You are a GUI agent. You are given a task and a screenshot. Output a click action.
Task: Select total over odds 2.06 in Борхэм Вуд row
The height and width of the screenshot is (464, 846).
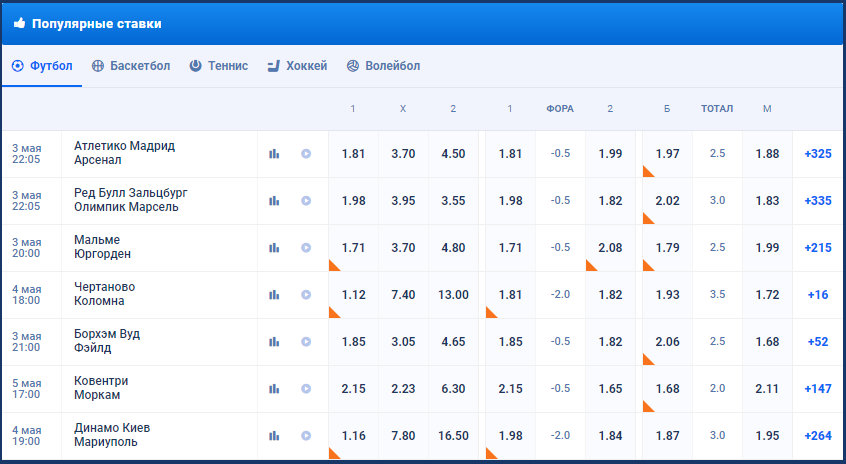(667, 342)
